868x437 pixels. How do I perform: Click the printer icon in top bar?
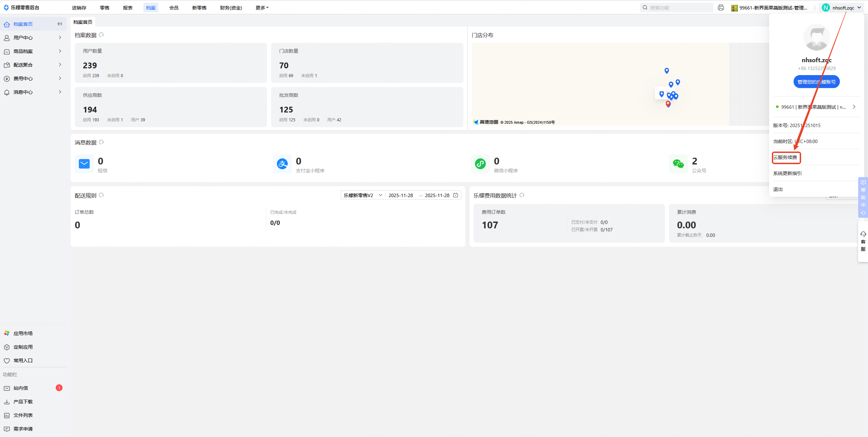point(721,7)
